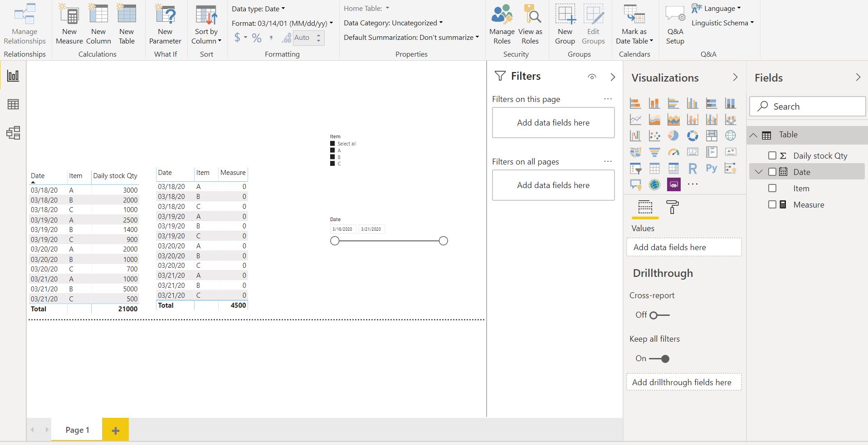This screenshot has height=445, width=868.
Task: Open Manage Roles
Action: [x=502, y=24]
